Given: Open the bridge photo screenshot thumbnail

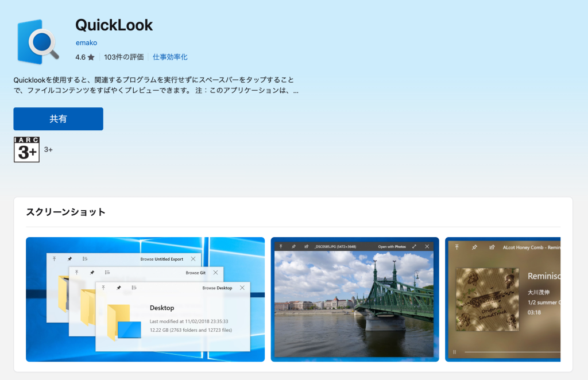Looking at the screenshot, I should (x=355, y=299).
